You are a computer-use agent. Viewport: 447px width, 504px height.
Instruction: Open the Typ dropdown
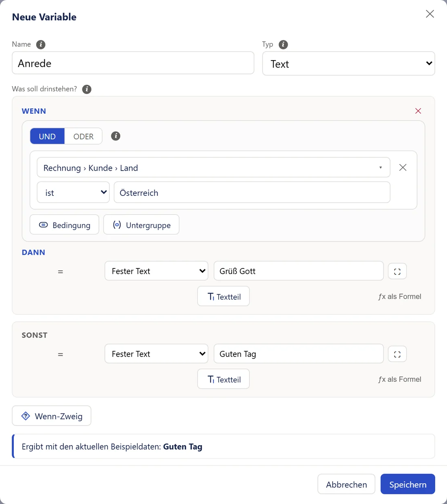point(349,64)
